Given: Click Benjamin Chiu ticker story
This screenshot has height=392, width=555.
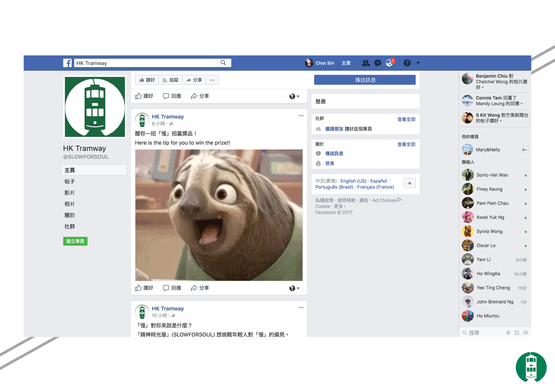Looking at the screenshot, I should 495,81.
